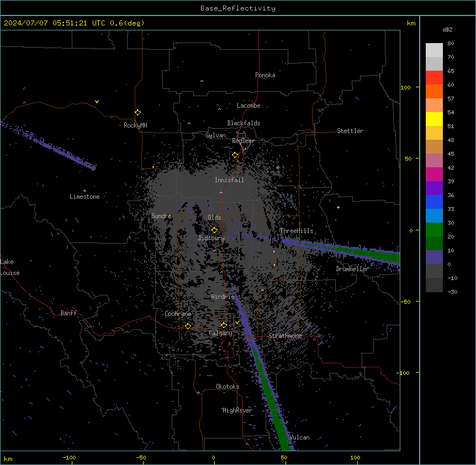476x465 pixels.
Task: Select the yellow diamond marker below Cochrane
Action: [188, 326]
